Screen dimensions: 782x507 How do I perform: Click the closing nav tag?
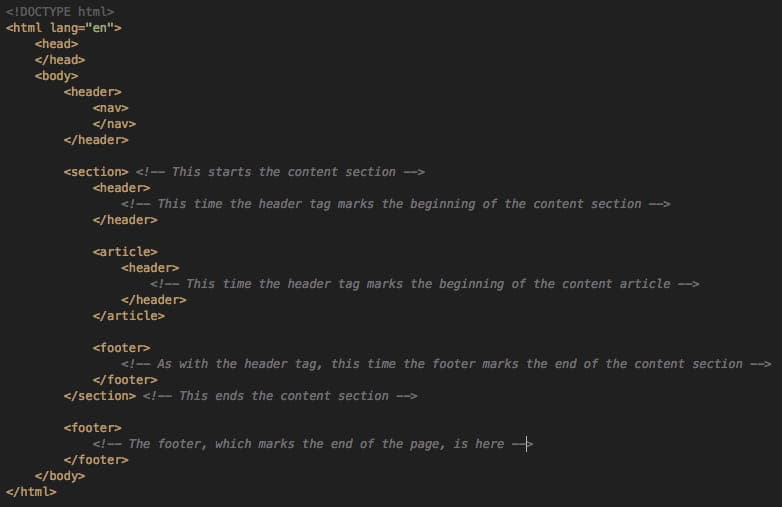coord(114,124)
